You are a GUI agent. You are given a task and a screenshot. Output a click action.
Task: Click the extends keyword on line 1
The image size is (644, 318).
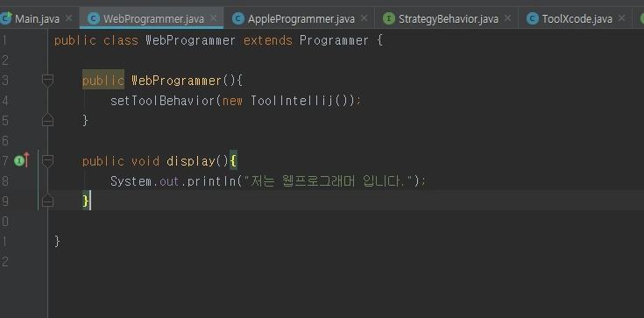[x=268, y=40]
